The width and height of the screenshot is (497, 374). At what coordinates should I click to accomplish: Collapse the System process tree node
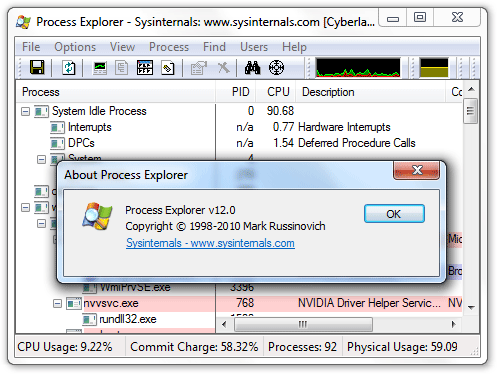(41, 159)
